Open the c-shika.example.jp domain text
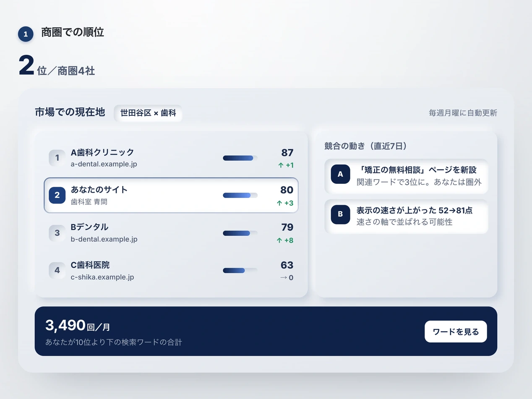The height and width of the screenshot is (399, 532). click(102, 277)
